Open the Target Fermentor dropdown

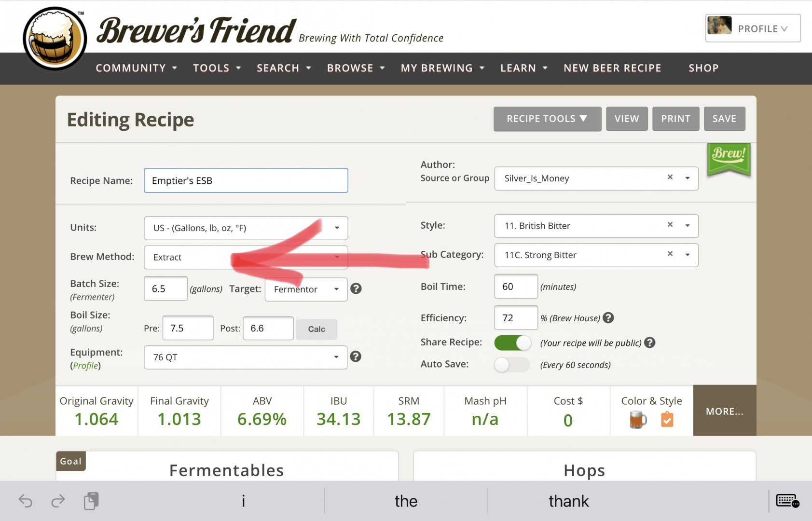point(306,289)
